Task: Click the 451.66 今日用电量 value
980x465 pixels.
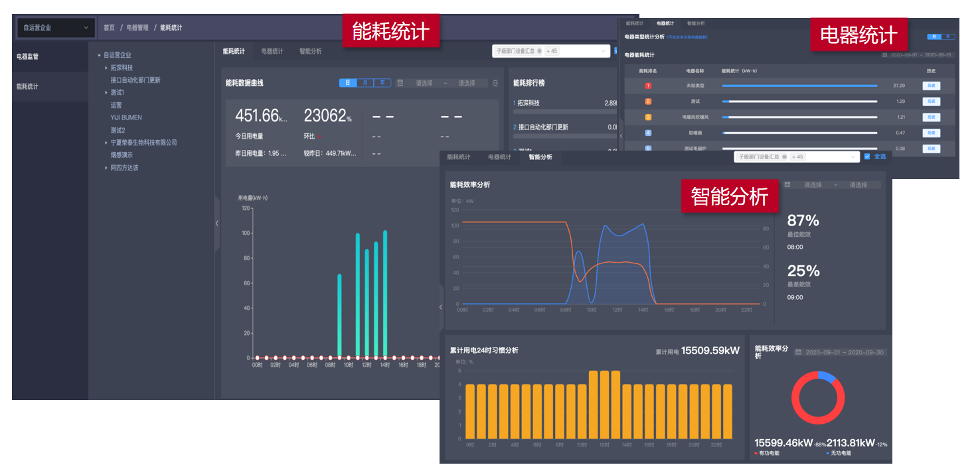Action: pos(261,116)
